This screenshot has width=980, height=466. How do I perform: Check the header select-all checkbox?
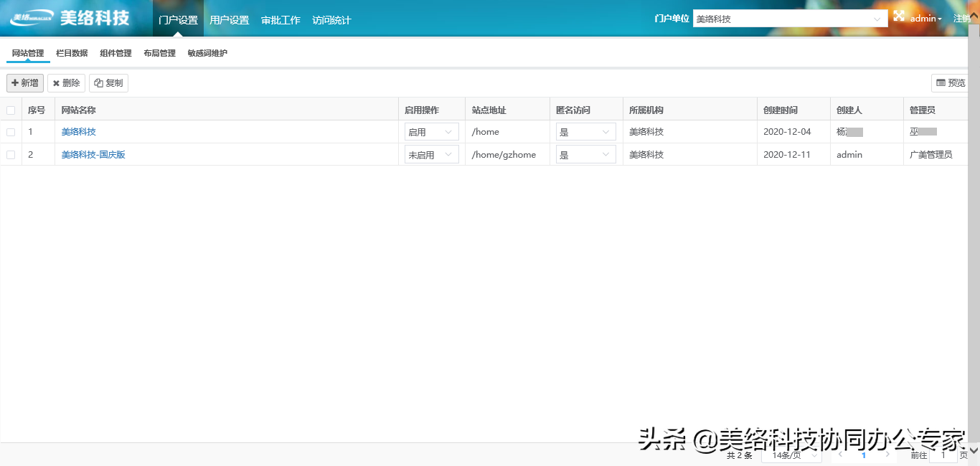click(x=11, y=109)
